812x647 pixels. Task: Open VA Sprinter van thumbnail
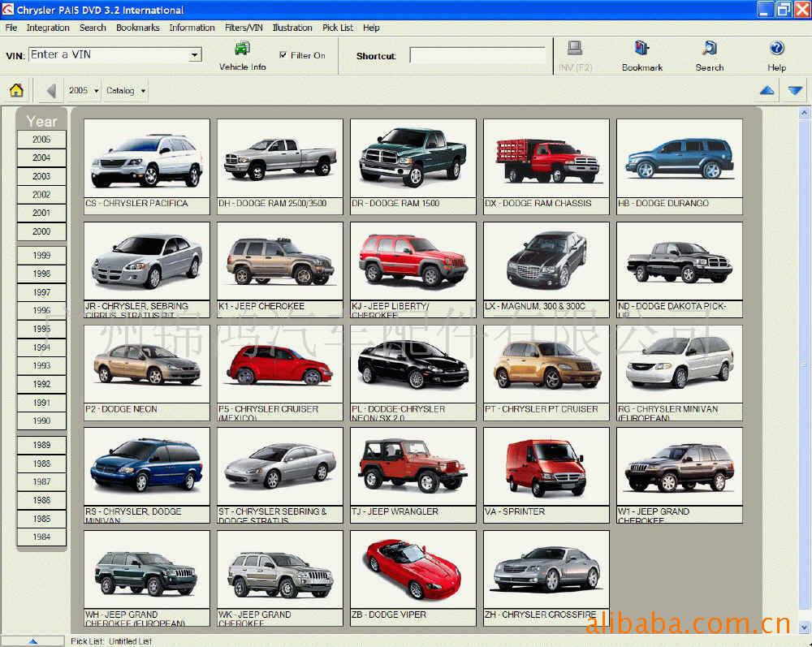546,466
